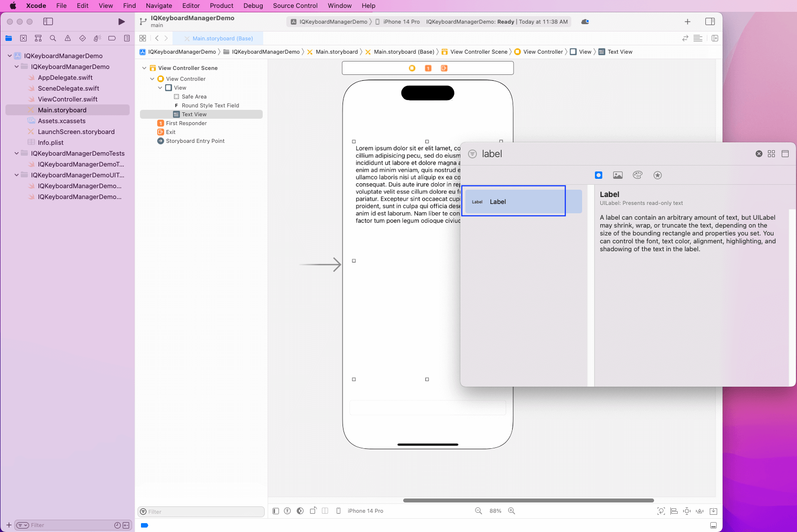The image size is (797, 532).
Task: Toggle the right inspectors panel
Action: [x=710, y=22]
